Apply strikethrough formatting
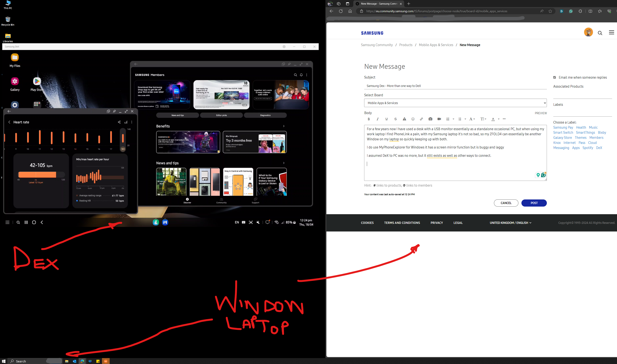617x364 pixels. [x=395, y=119]
